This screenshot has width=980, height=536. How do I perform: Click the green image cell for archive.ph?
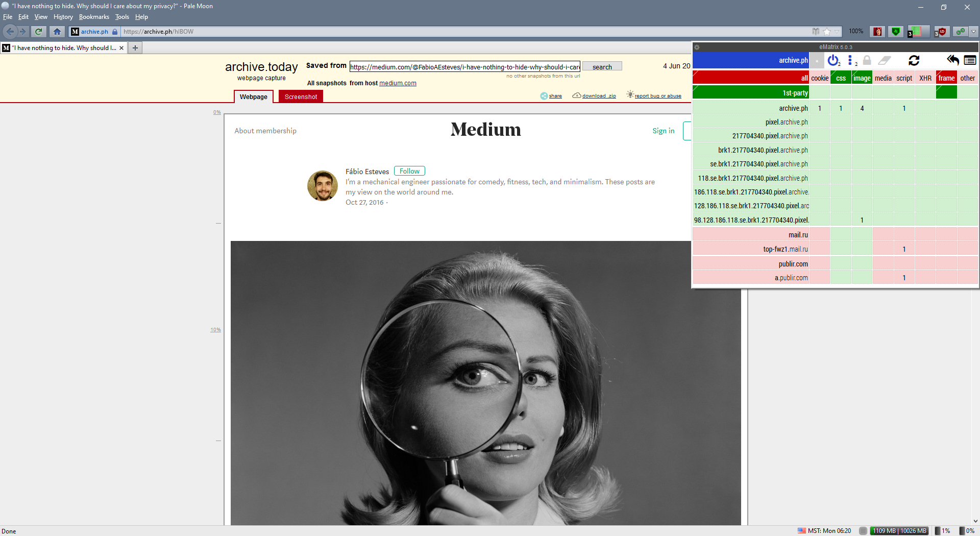point(862,108)
